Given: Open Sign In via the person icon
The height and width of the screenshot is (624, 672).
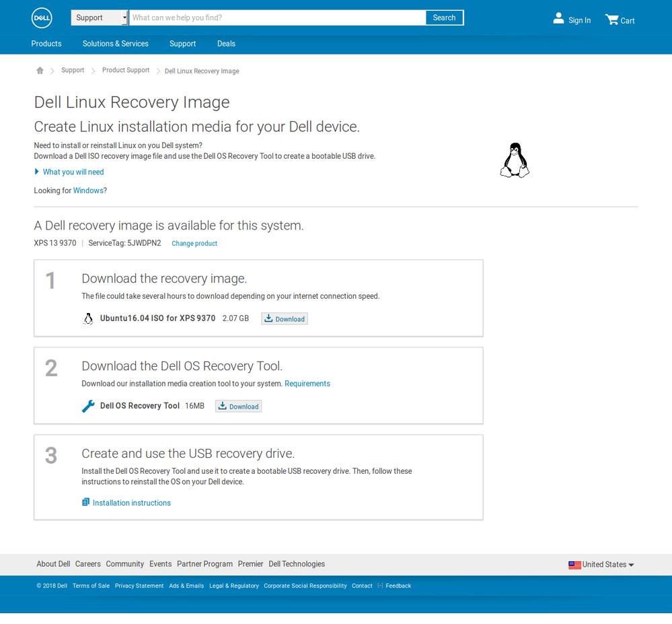Looking at the screenshot, I should click(558, 18).
